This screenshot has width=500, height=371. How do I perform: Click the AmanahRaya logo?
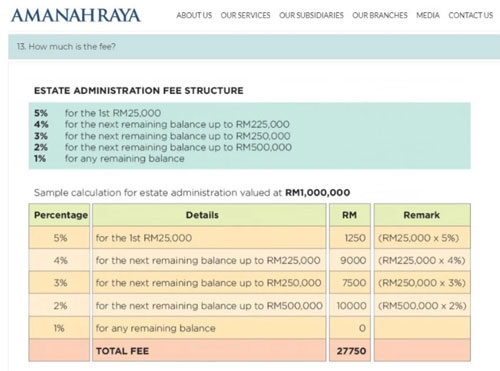tap(76, 15)
